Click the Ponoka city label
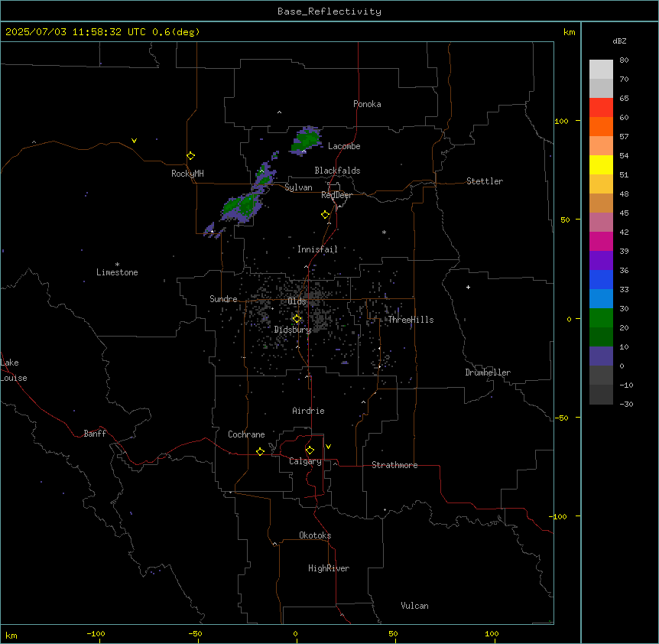 tap(367, 104)
